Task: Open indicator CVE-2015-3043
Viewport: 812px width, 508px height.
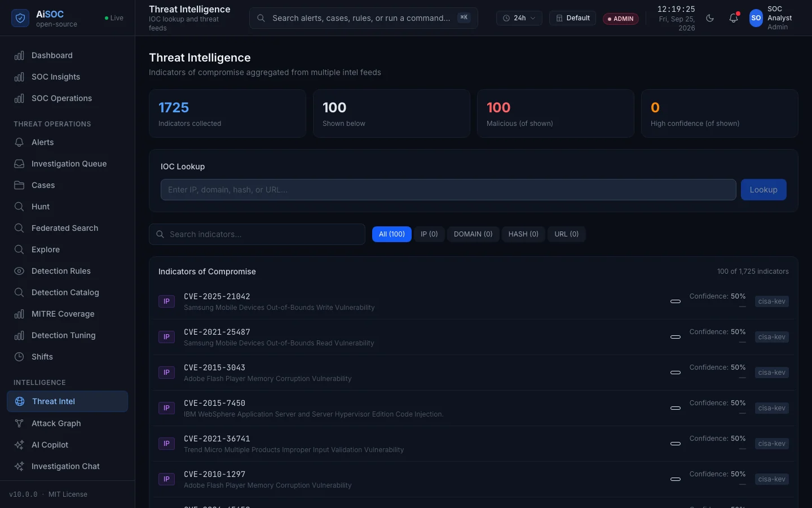Action: click(474, 373)
